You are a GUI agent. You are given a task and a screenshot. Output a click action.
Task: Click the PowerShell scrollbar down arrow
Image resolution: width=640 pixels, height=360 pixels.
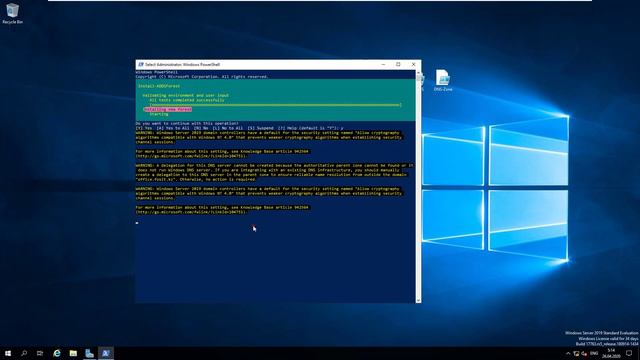tap(418, 300)
